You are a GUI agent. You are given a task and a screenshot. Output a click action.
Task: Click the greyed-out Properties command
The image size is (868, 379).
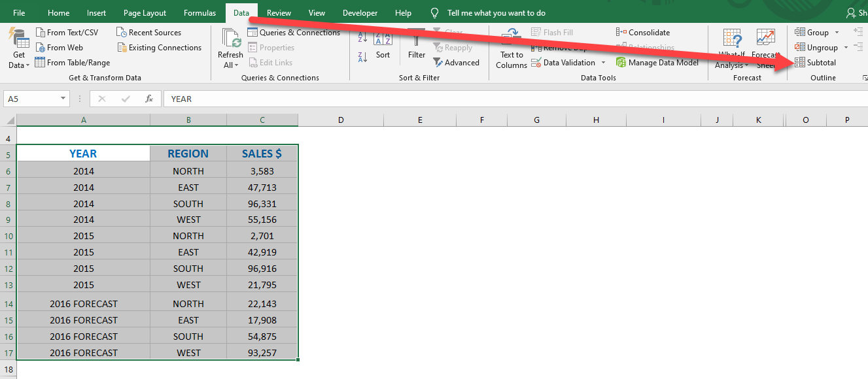click(271, 47)
